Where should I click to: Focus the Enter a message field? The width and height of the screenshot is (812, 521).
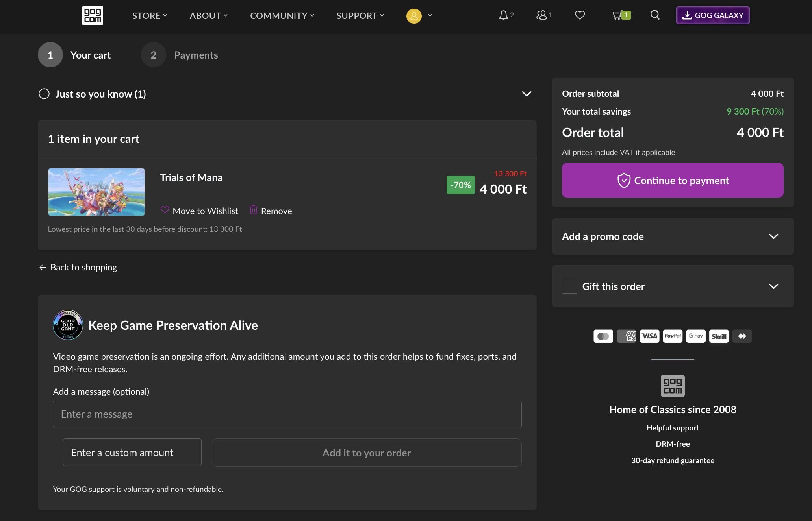tap(287, 414)
